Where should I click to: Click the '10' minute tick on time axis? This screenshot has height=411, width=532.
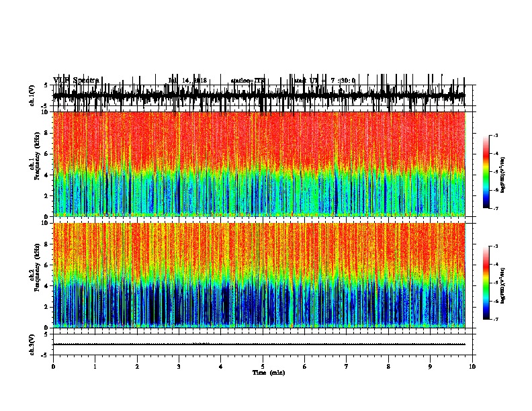[472, 367]
